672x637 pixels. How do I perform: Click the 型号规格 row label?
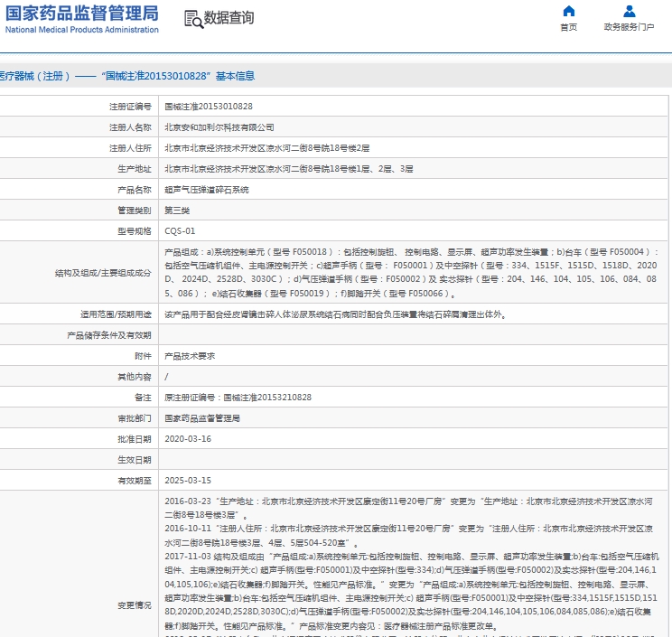(135, 231)
